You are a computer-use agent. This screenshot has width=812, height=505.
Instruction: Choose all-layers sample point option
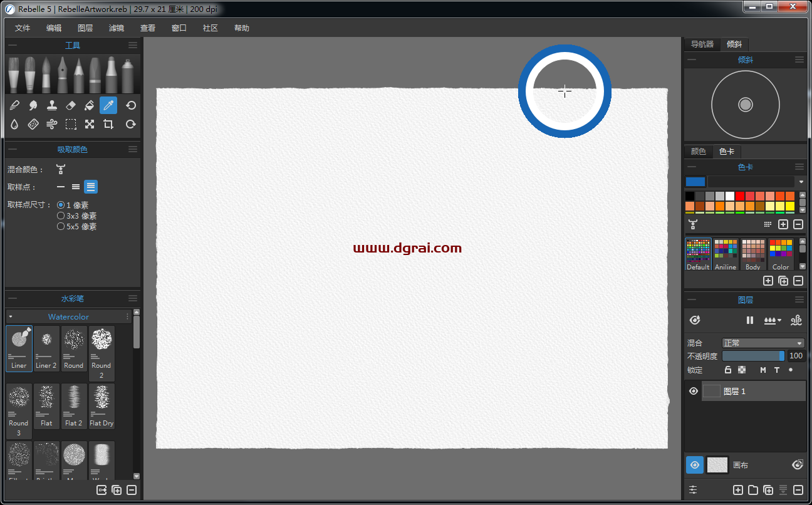point(91,187)
